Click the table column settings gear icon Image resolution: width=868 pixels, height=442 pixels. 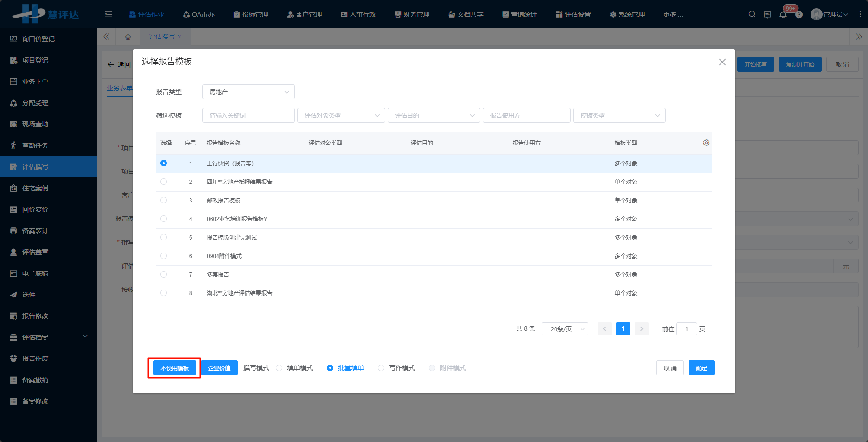706,143
